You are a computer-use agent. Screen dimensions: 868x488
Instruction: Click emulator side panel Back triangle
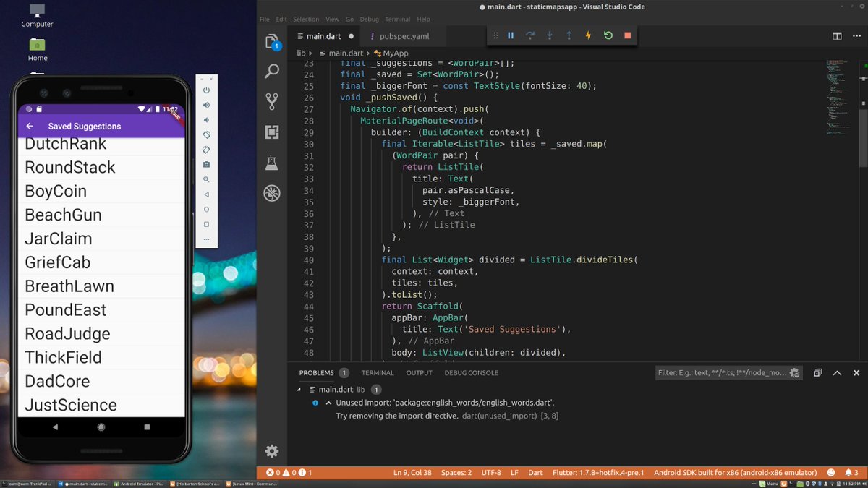pos(206,194)
